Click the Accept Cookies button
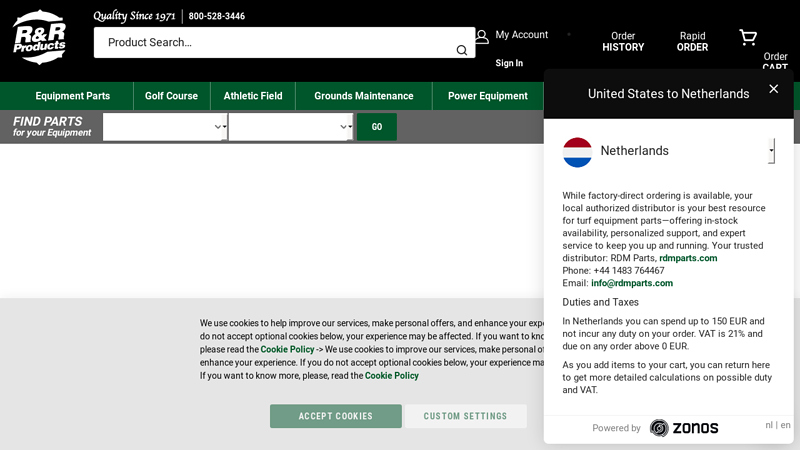Screen dimensions: 800x450 tap(335, 416)
